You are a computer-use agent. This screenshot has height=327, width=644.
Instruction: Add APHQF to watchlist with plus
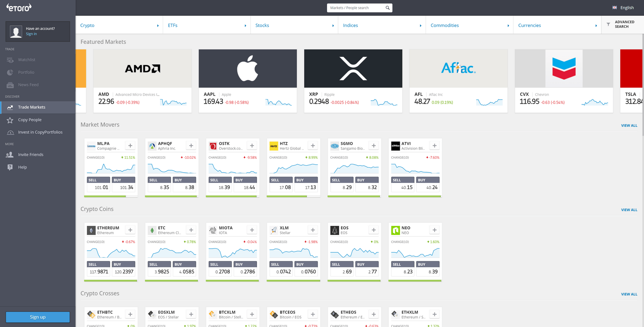pos(191,145)
